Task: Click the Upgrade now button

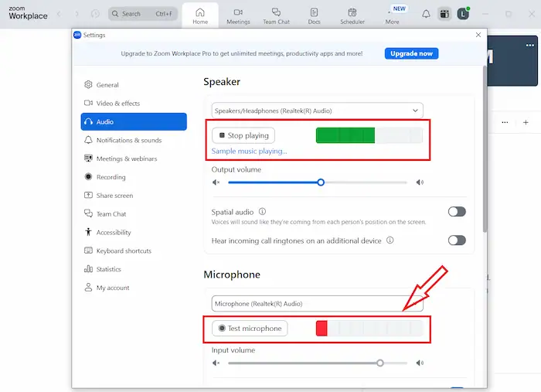Action: click(x=411, y=53)
